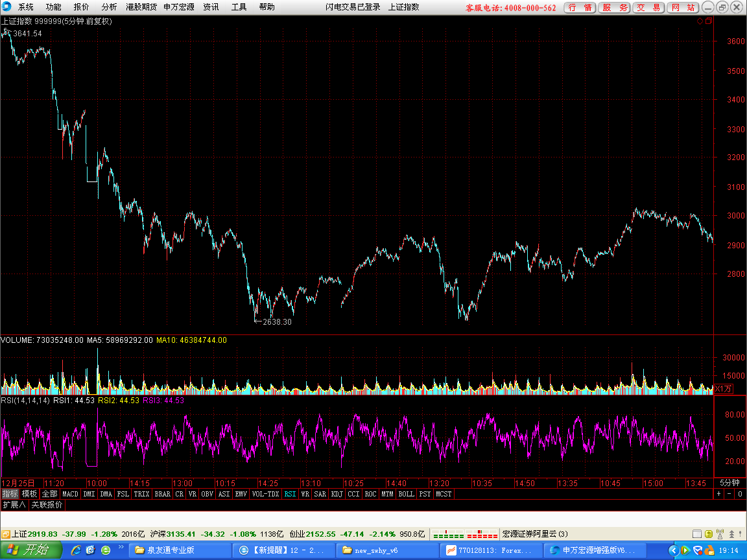Select the TRIX indicator

pyautogui.click(x=141, y=494)
